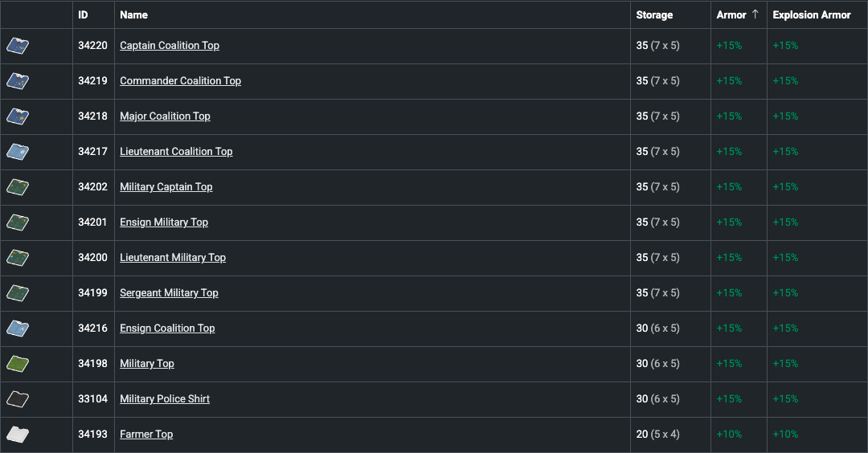868x453 pixels.
Task: Sort the table by Storage column
Action: point(654,14)
